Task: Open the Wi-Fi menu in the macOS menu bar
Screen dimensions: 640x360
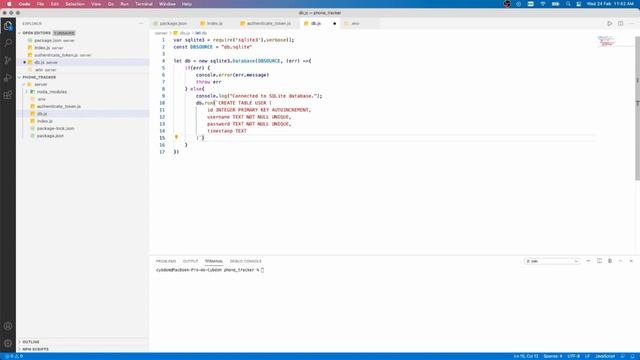Action: (543, 4)
